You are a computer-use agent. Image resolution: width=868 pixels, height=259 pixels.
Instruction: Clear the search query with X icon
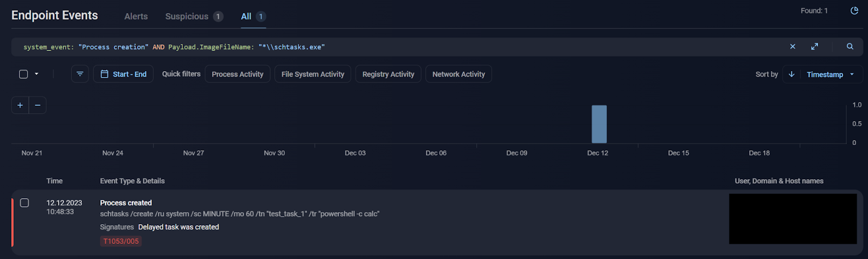click(793, 47)
